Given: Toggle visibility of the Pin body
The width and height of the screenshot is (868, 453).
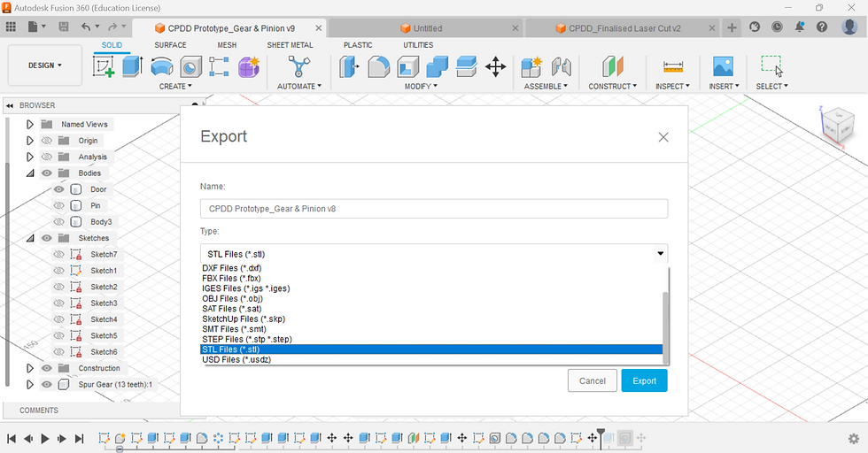Looking at the screenshot, I should 58,205.
